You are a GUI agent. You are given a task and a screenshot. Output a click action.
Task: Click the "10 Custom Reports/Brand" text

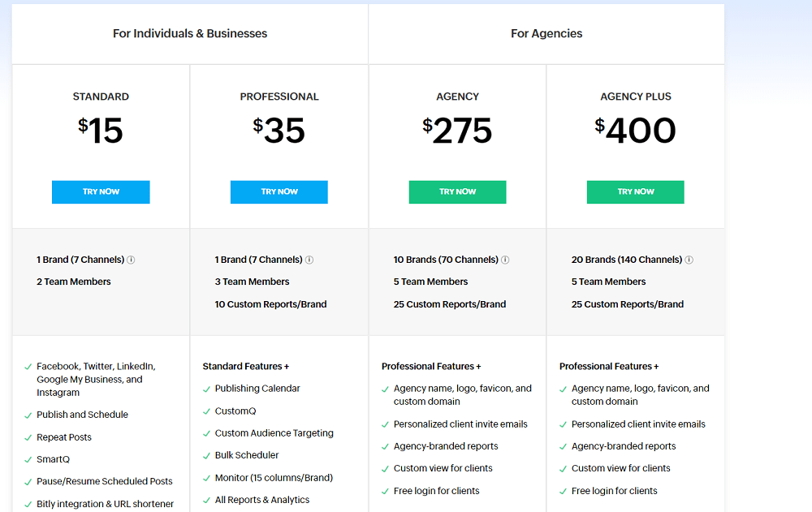(271, 304)
